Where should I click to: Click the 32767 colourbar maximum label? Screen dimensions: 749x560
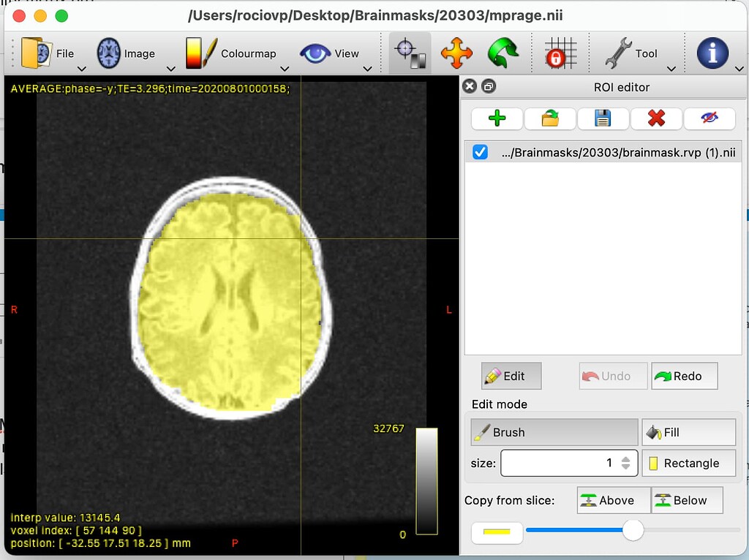pos(388,428)
